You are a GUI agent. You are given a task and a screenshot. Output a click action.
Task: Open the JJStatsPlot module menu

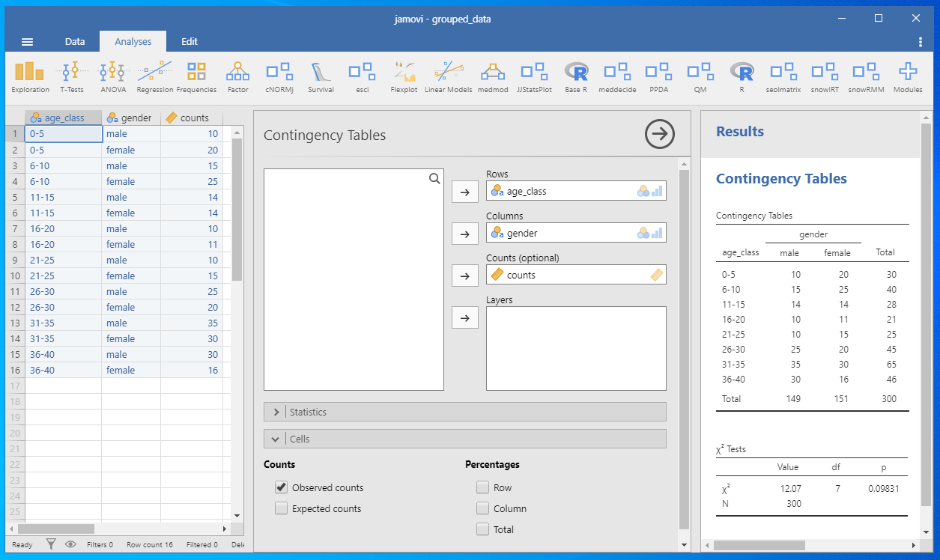[534, 77]
